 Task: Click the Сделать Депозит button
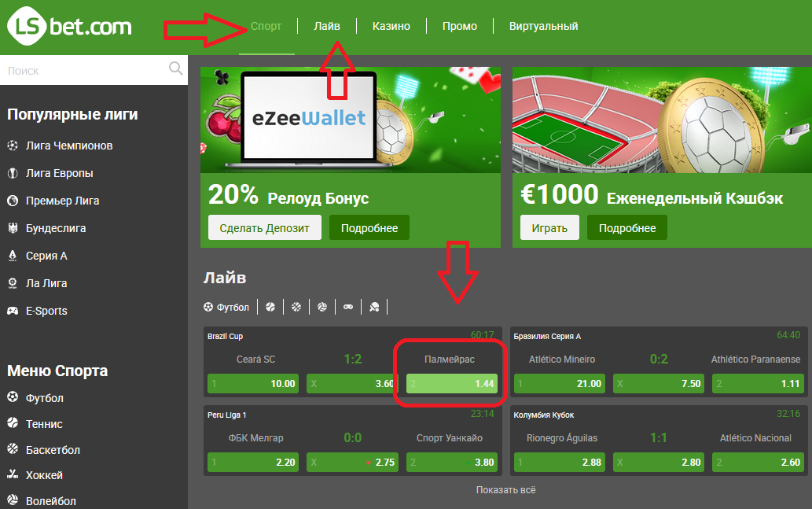(265, 227)
